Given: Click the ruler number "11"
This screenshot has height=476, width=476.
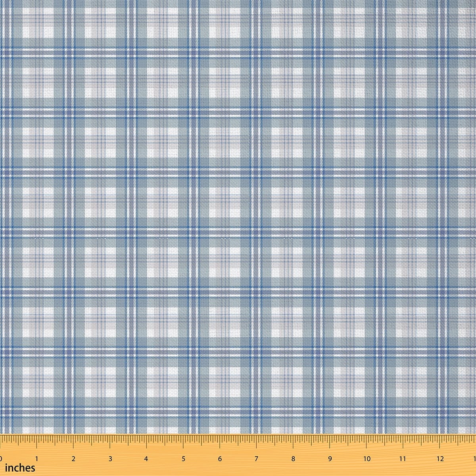Looking at the screenshot, I should (x=403, y=459).
